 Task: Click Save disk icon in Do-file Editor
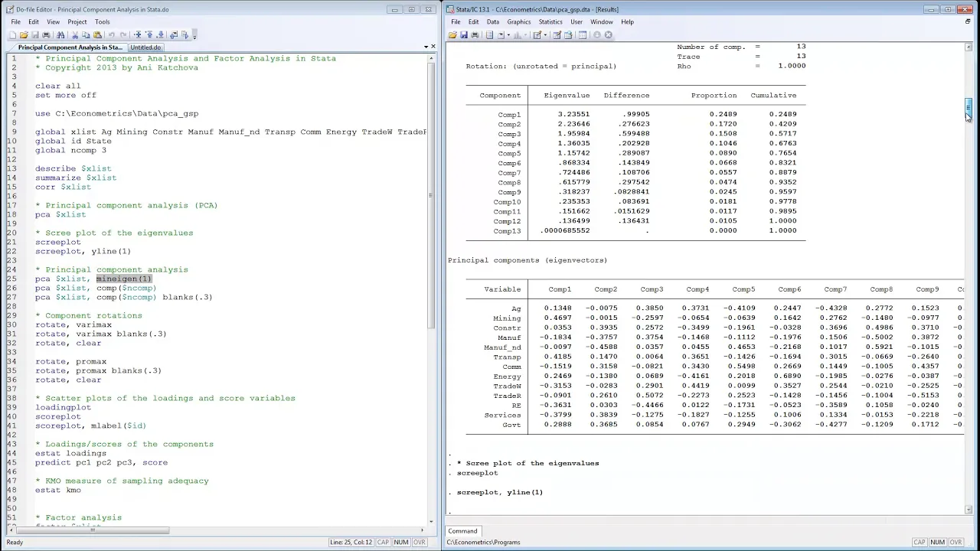(x=35, y=35)
